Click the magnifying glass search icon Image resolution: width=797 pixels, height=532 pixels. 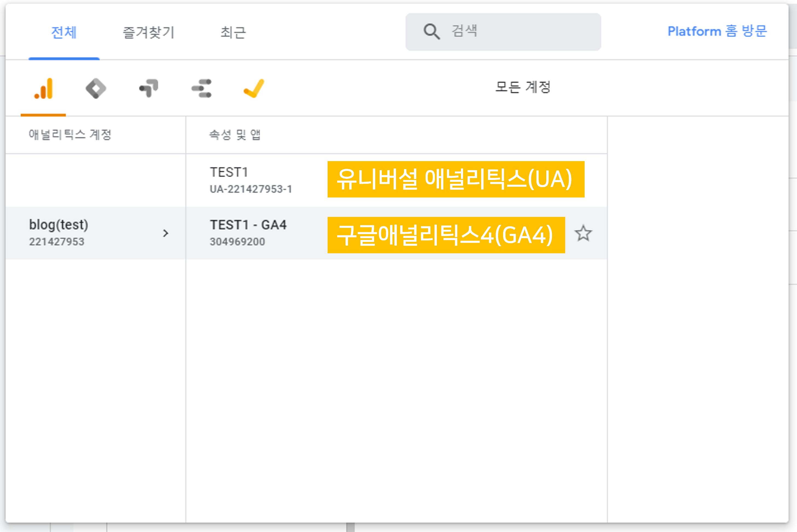[431, 32]
